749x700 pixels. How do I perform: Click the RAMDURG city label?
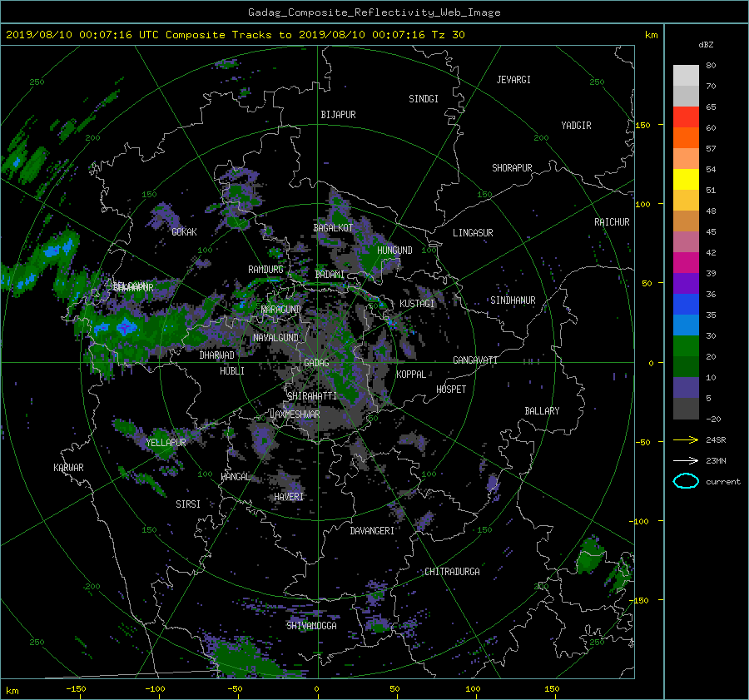tap(265, 270)
